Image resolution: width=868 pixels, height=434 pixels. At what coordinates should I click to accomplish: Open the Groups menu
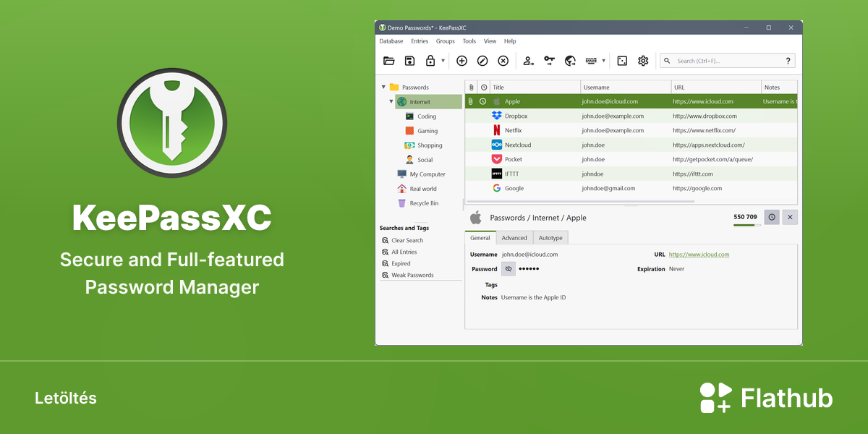pos(446,41)
